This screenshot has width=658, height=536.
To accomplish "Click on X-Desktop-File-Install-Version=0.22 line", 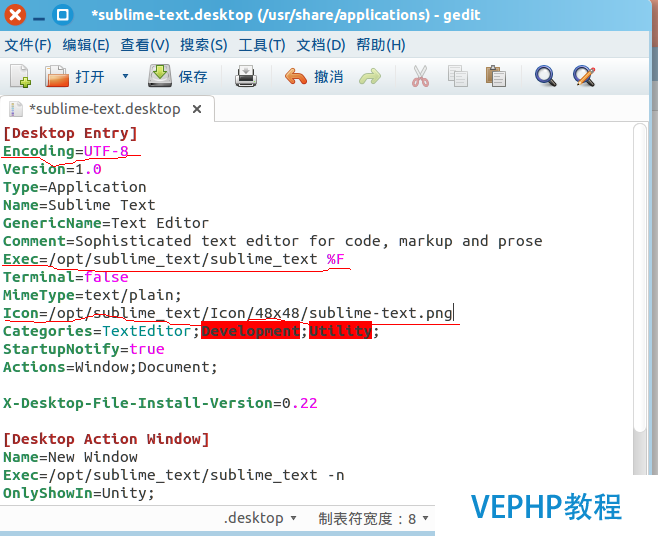I will coord(160,403).
